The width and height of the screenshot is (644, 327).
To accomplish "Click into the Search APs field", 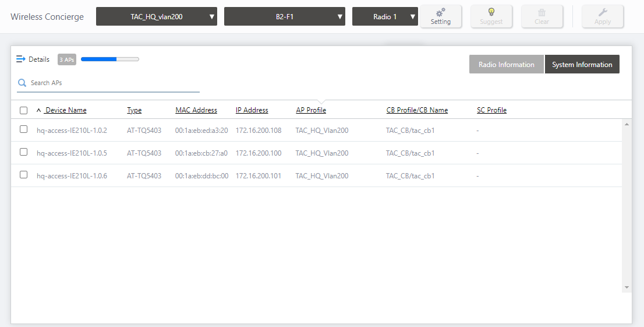I will (x=114, y=83).
